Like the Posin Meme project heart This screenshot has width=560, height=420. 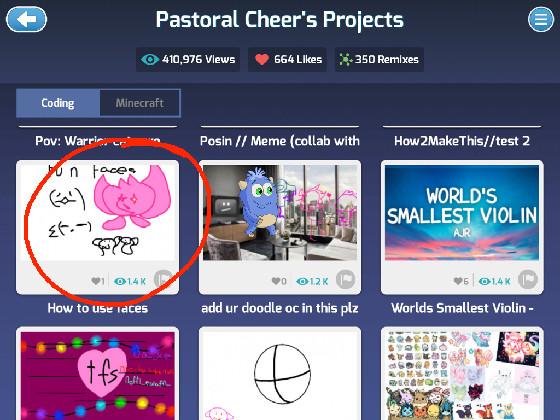(276, 281)
